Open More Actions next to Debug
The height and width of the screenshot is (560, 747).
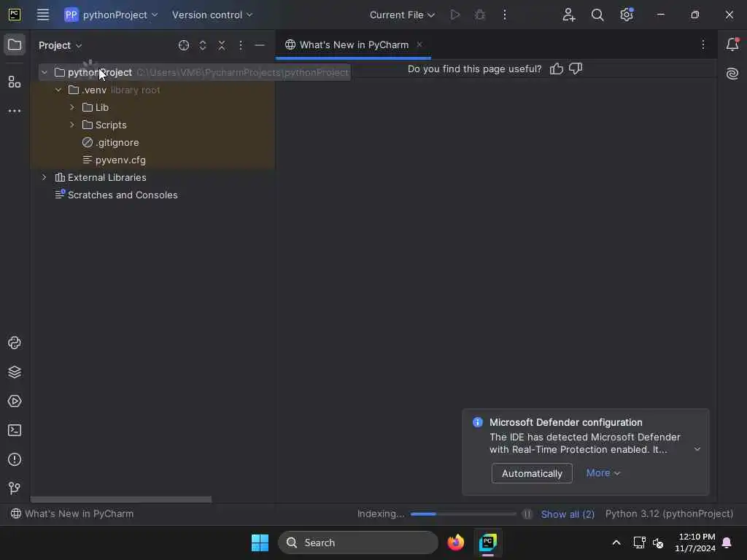pos(505,15)
